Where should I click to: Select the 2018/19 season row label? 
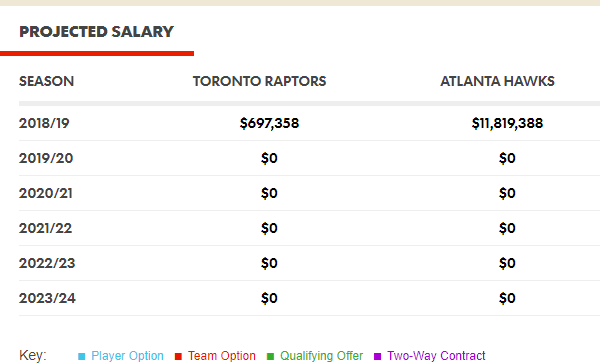[44, 123]
